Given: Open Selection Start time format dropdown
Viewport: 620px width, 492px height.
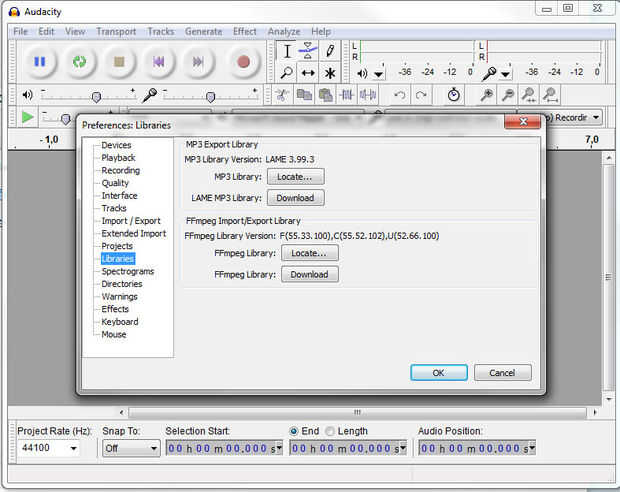Looking at the screenshot, I should tap(279, 448).
